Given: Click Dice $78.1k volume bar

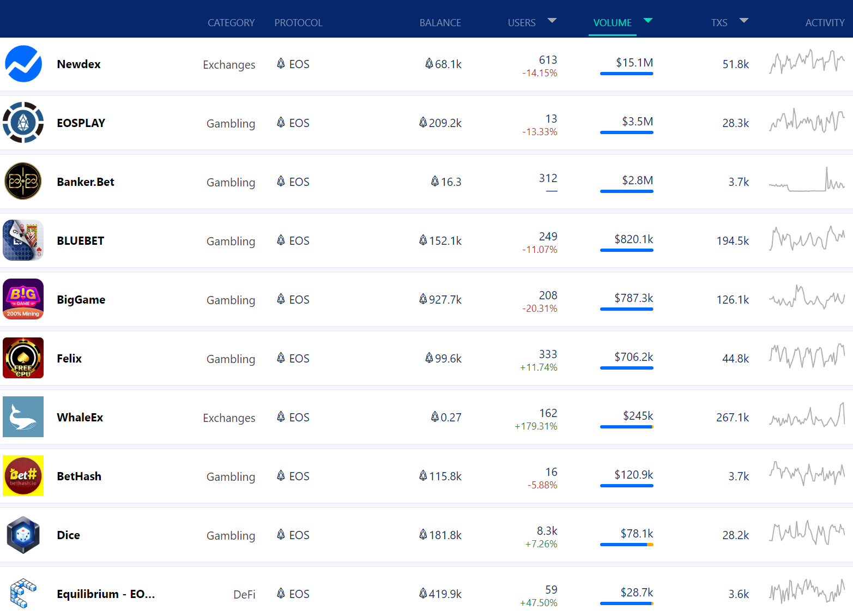Looking at the screenshot, I should point(627,545).
